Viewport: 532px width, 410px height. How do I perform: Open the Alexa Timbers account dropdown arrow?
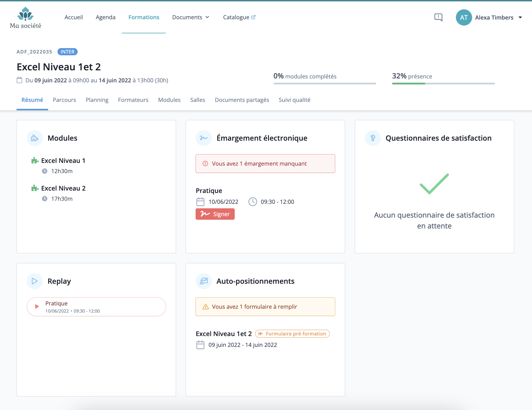tap(520, 17)
